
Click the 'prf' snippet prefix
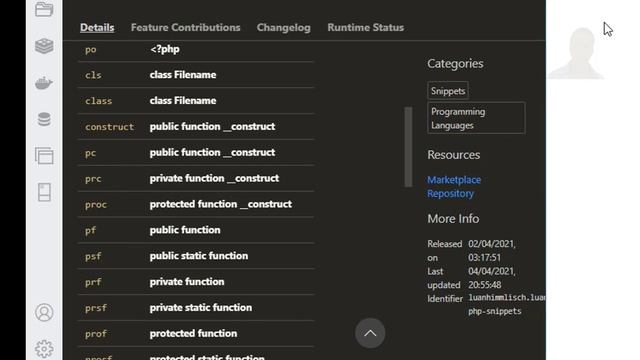pyautogui.click(x=93, y=282)
